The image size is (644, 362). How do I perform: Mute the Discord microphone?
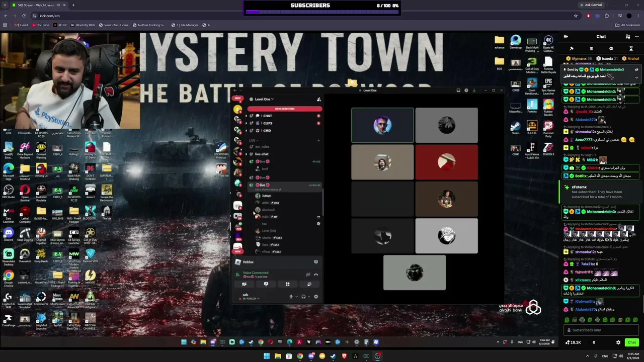(x=291, y=297)
